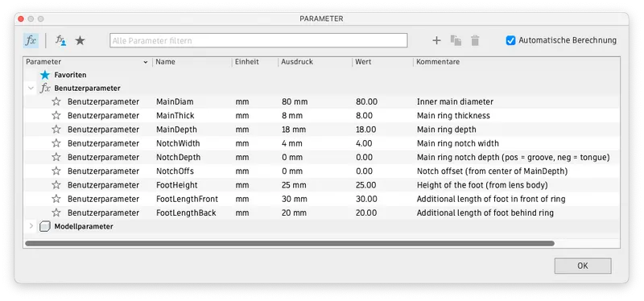Select the FootHeight name cell
Viewport: 644px width, 301px height.
(177, 185)
